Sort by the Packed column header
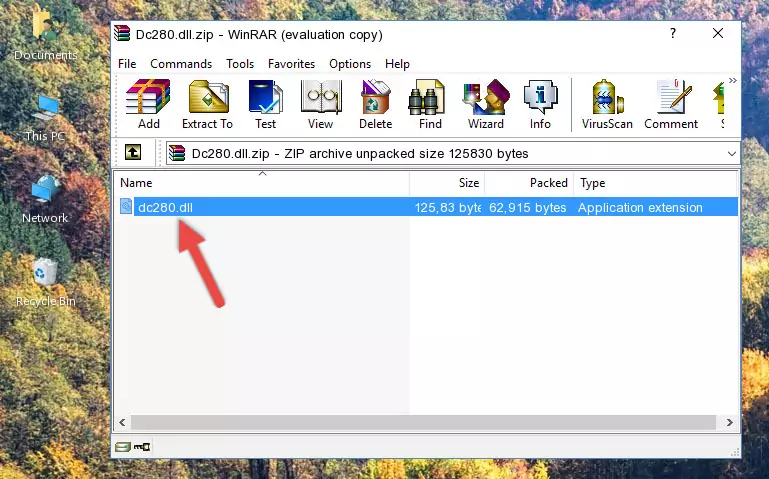 point(529,183)
